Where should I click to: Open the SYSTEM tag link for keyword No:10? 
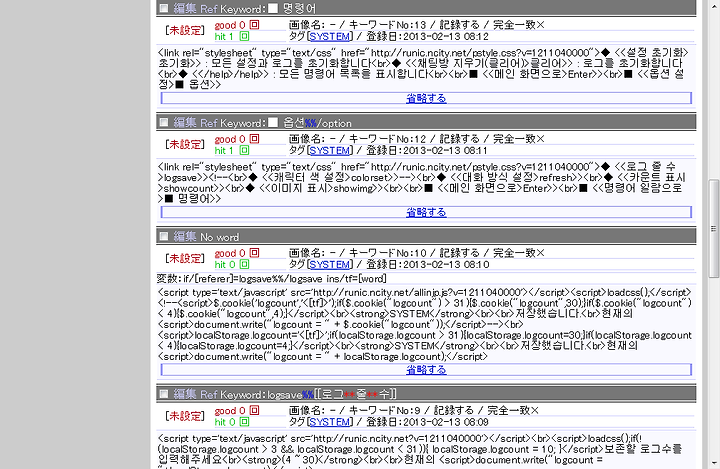[x=330, y=265]
